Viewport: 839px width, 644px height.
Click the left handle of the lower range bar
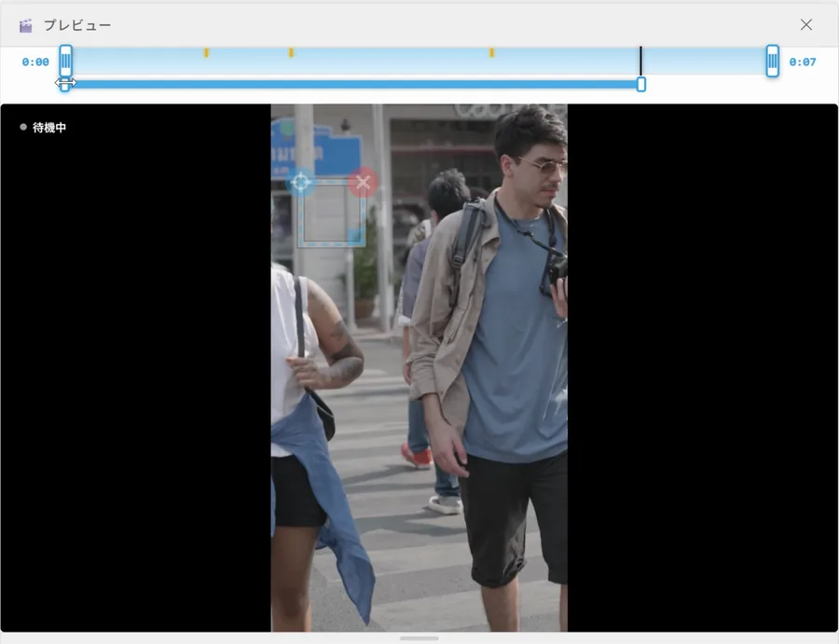click(64, 84)
